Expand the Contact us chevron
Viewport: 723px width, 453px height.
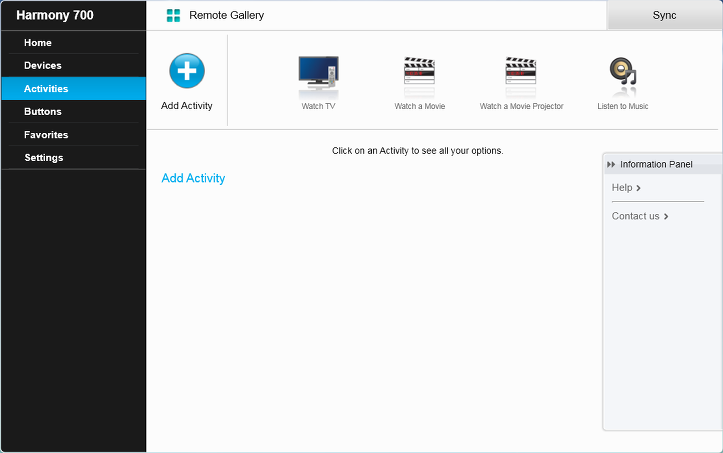[665, 217]
